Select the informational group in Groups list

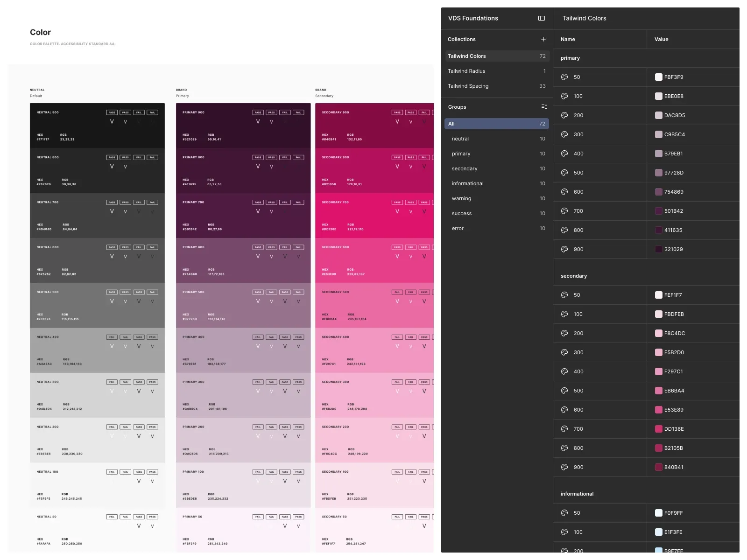(497, 183)
